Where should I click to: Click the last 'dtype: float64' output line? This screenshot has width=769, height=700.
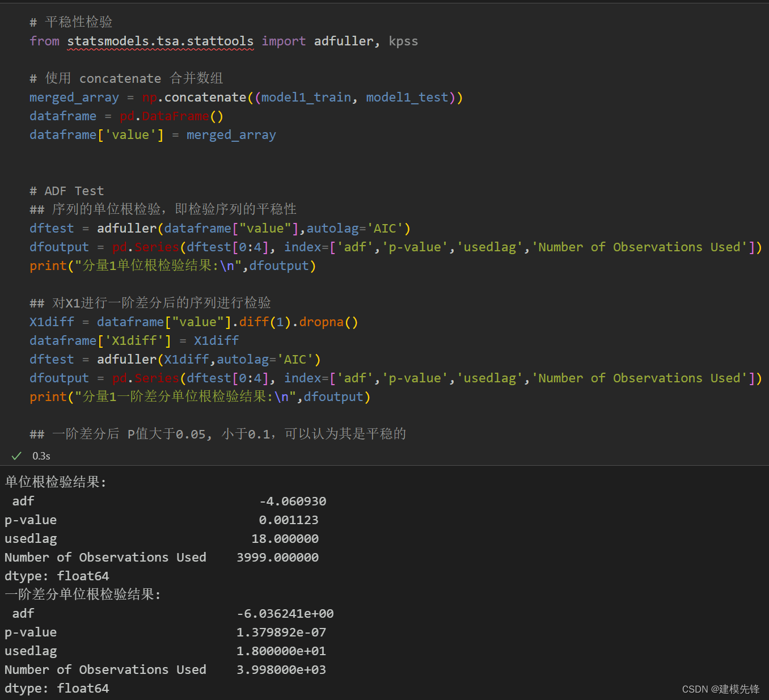57,689
